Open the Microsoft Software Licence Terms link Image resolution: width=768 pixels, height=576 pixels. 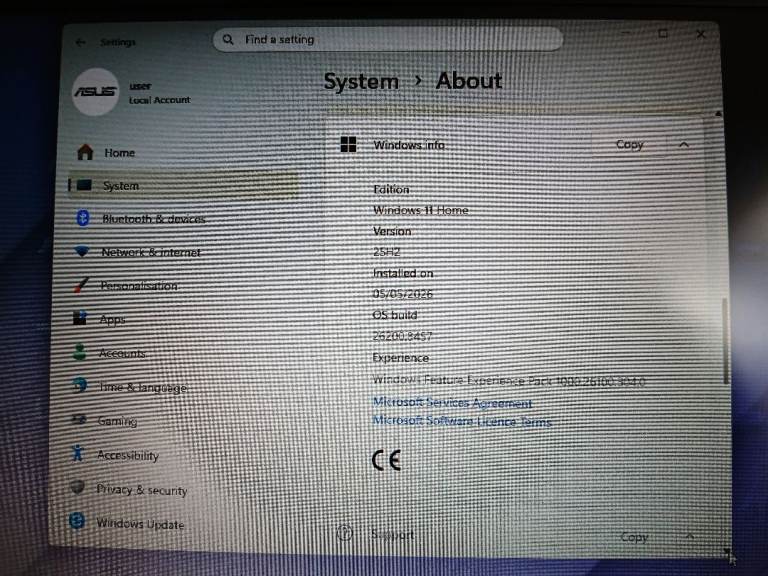462,421
